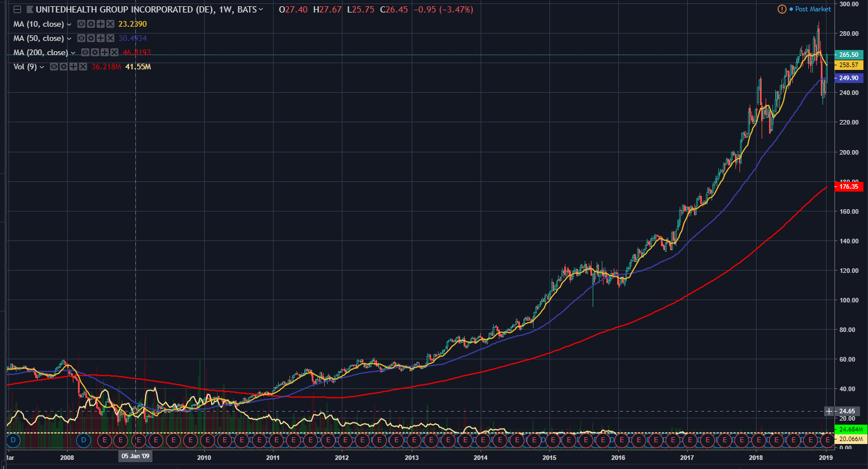
Task: Click the 249.90 blue MA price tag
Action: [x=849, y=78]
